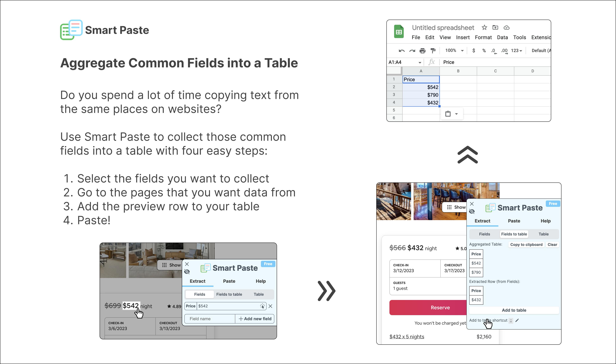Screen dimensions: 616x364
Task: Open the Tools menu
Action: (x=520, y=37)
